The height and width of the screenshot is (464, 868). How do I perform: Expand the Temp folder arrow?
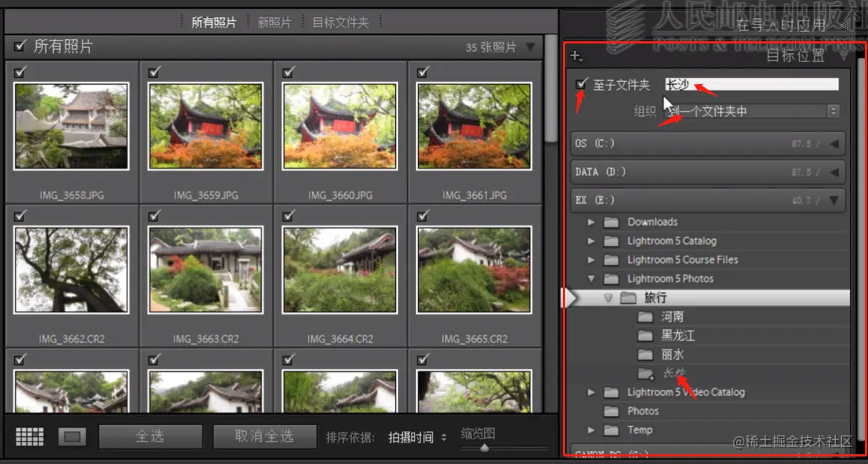pos(591,430)
